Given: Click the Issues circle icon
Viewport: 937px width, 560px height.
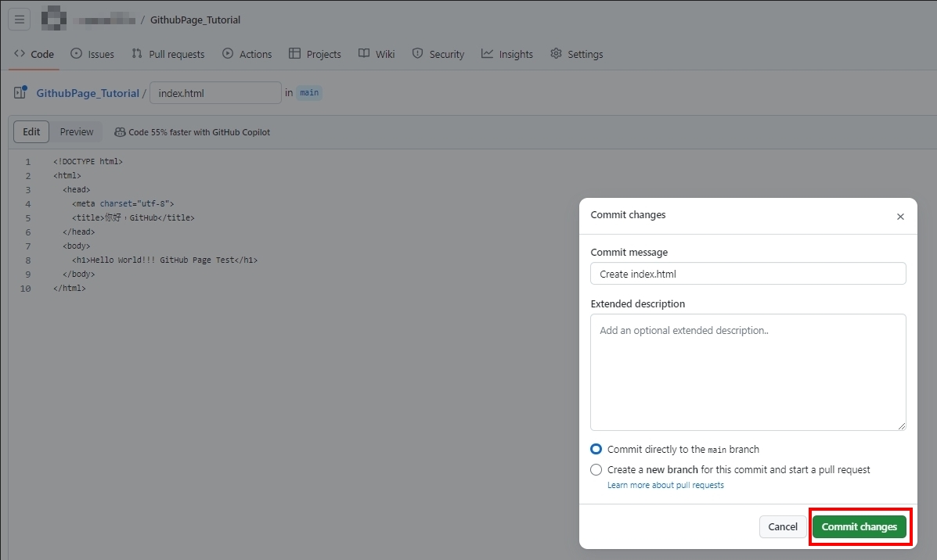Looking at the screenshot, I should click(76, 53).
